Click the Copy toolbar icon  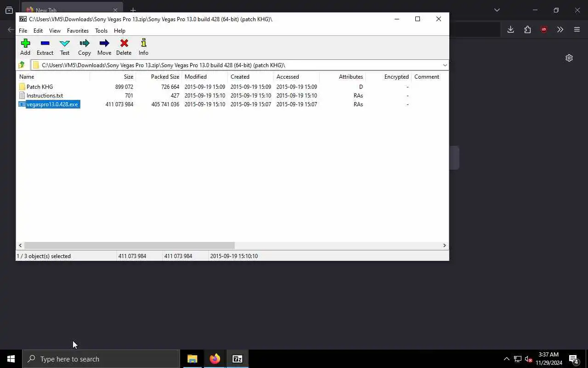click(x=85, y=47)
